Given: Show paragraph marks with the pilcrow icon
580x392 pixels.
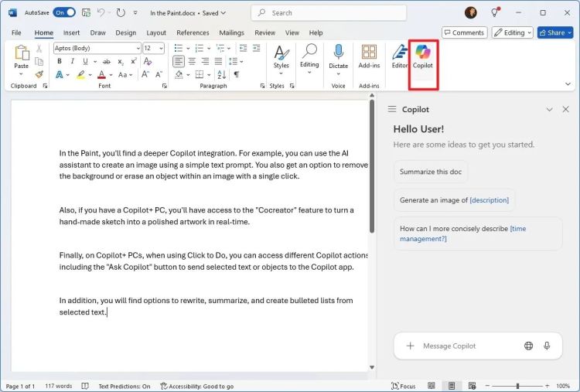Looking at the screenshot, I should 236,74.
